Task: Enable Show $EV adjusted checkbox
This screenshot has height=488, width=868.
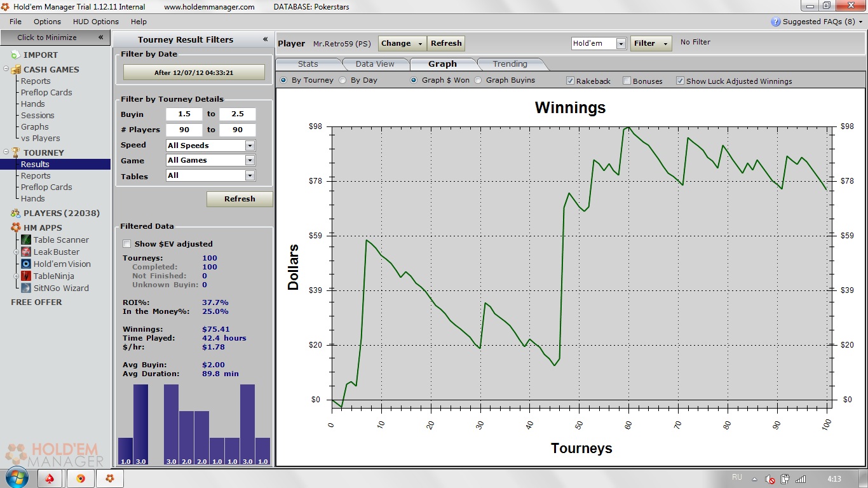Action: 126,243
